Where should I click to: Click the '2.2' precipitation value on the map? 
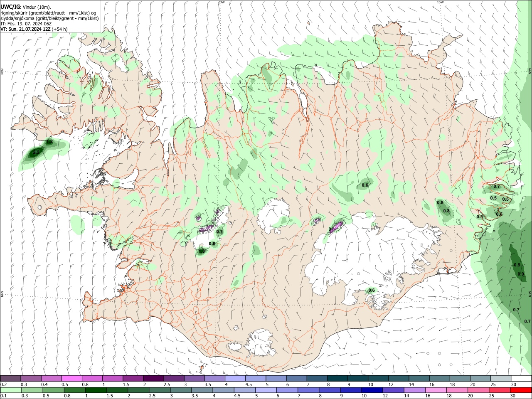[35, 153]
